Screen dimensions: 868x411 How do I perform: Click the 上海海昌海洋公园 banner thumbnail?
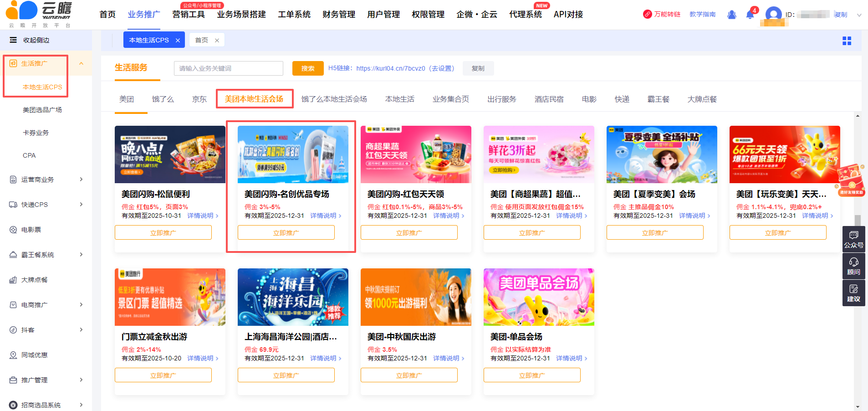point(293,297)
